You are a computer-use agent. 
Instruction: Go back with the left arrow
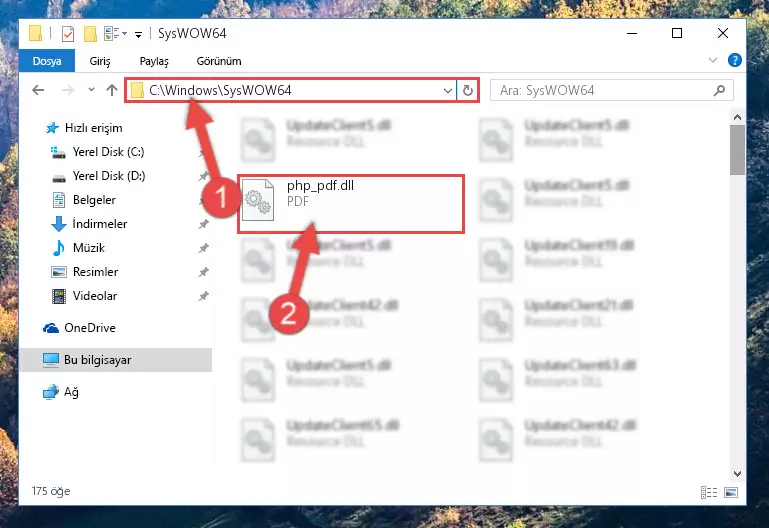pyautogui.click(x=38, y=90)
